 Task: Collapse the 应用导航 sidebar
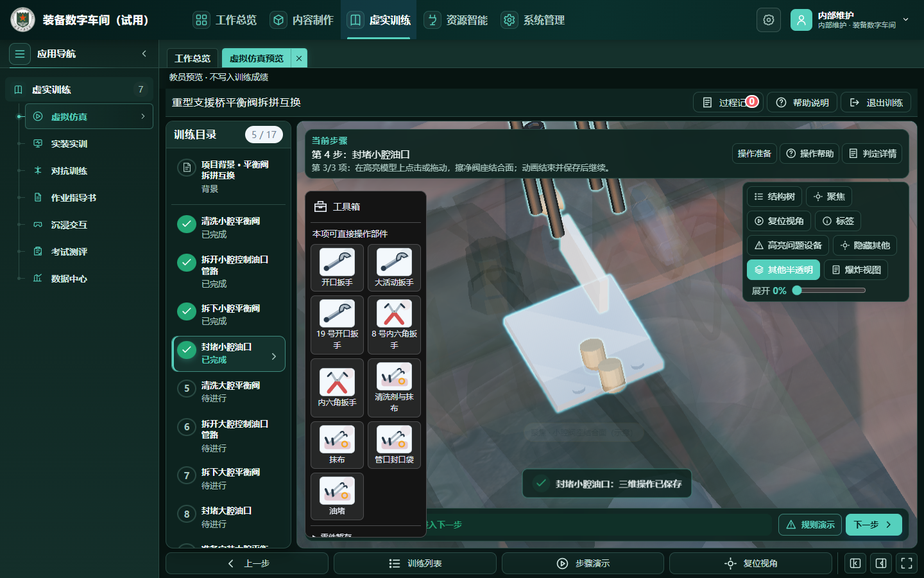[x=144, y=54]
